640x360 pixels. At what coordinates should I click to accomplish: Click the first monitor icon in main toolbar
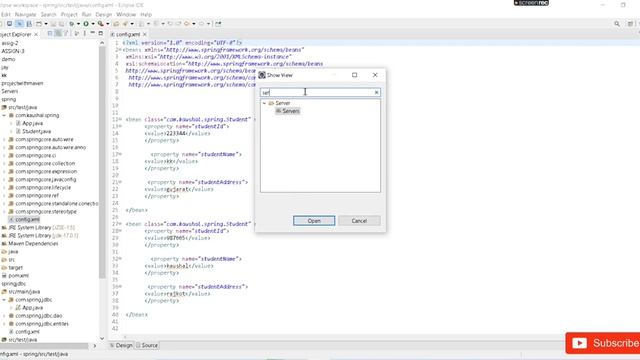pyautogui.click(x=9, y=24)
